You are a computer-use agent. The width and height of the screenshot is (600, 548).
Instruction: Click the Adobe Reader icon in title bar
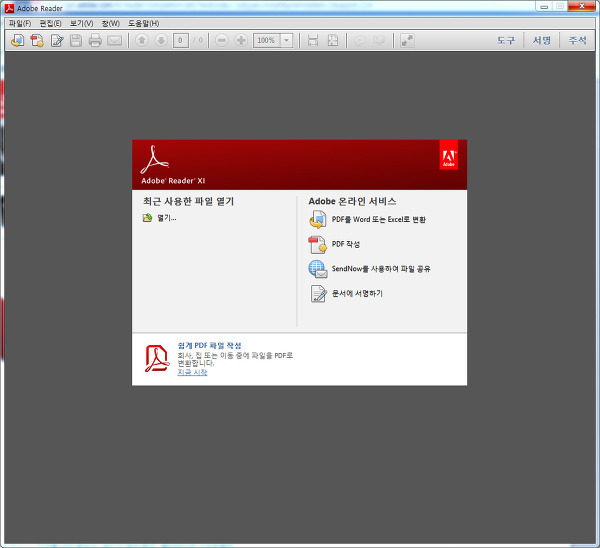pyautogui.click(x=9, y=8)
